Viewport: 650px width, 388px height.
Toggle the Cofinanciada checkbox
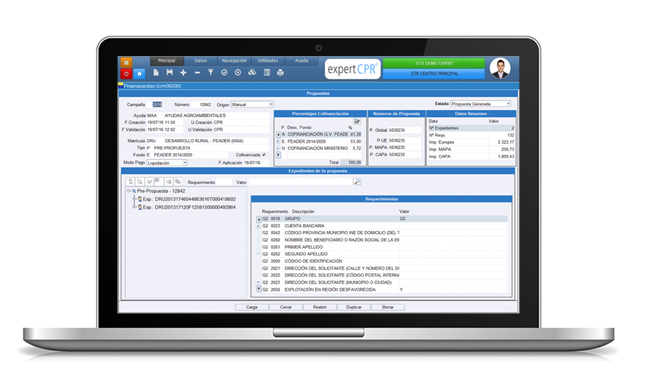(x=264, y=155)
